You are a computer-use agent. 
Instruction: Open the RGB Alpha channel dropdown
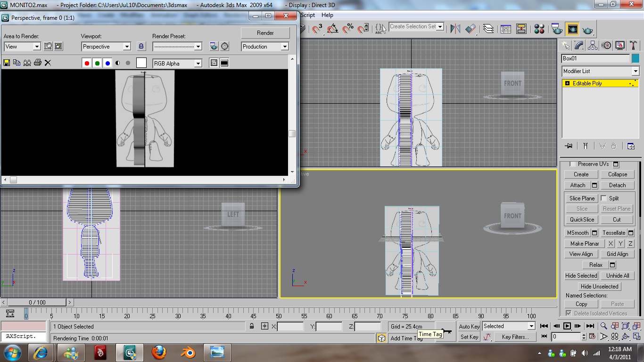tap(177, 63)
